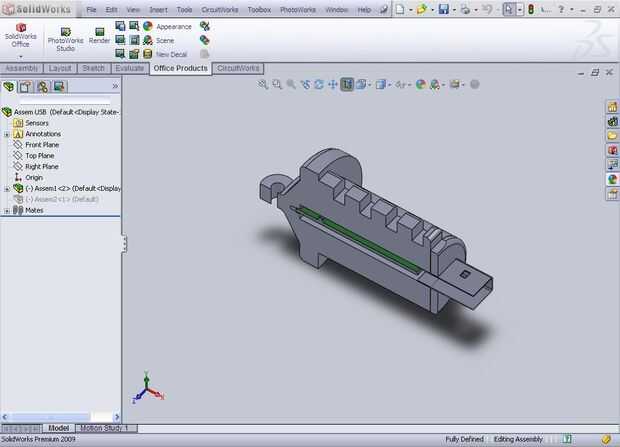
Task: Toggle the highlighted view button in view toolbar
Action: pyautogui.click(x=347, y=84)
